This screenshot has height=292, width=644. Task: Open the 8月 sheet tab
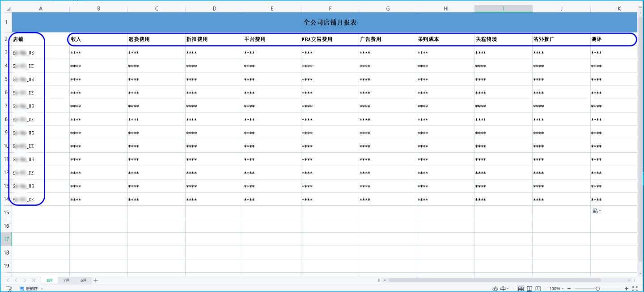pos(50,280)
